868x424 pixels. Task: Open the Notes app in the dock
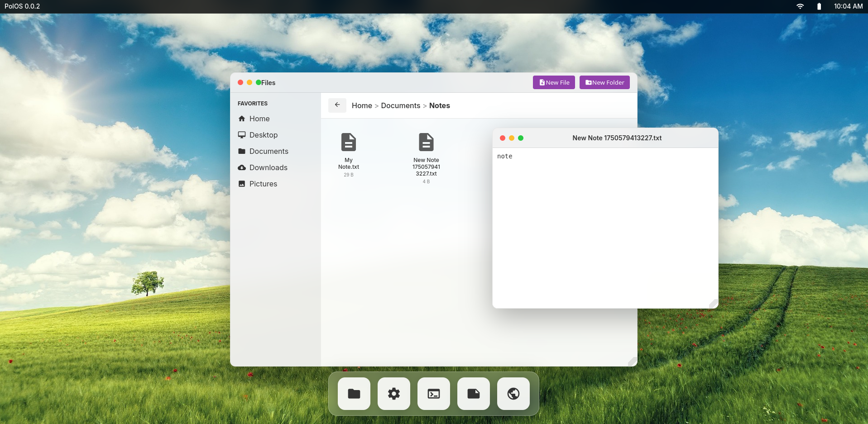pos(474,394)
